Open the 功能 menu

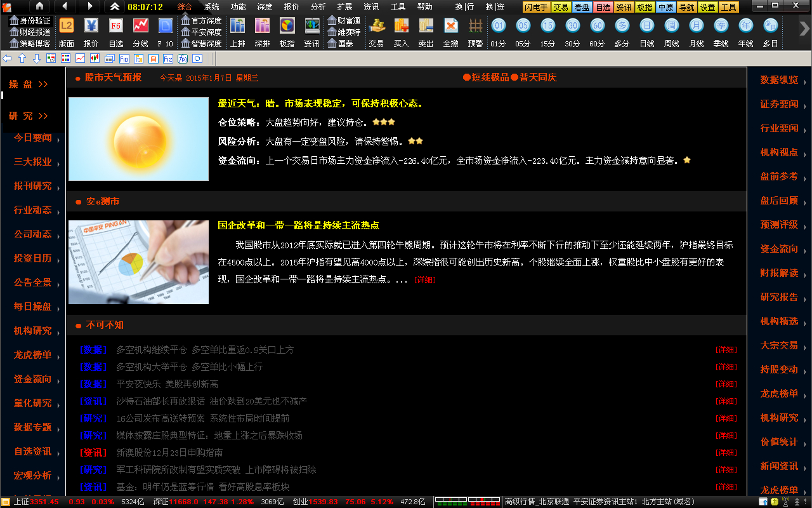click(239, 7)
